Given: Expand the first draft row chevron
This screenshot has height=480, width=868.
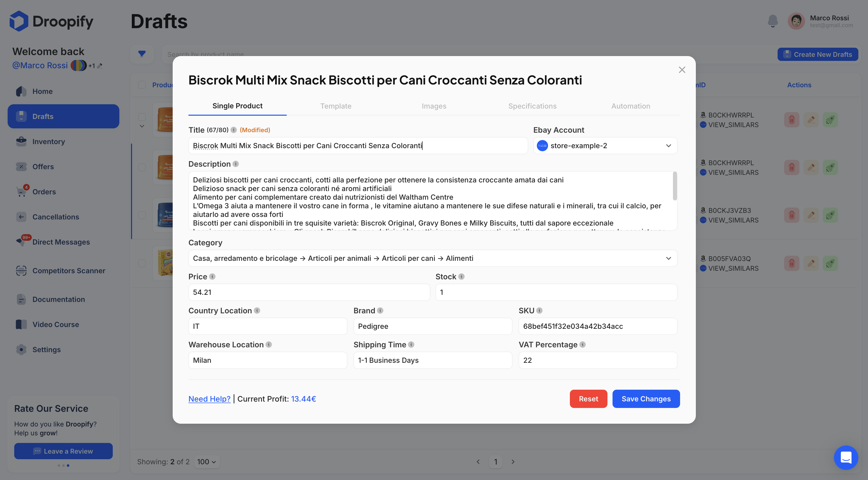Looking at the screenshot, I should tap(142, 126).
